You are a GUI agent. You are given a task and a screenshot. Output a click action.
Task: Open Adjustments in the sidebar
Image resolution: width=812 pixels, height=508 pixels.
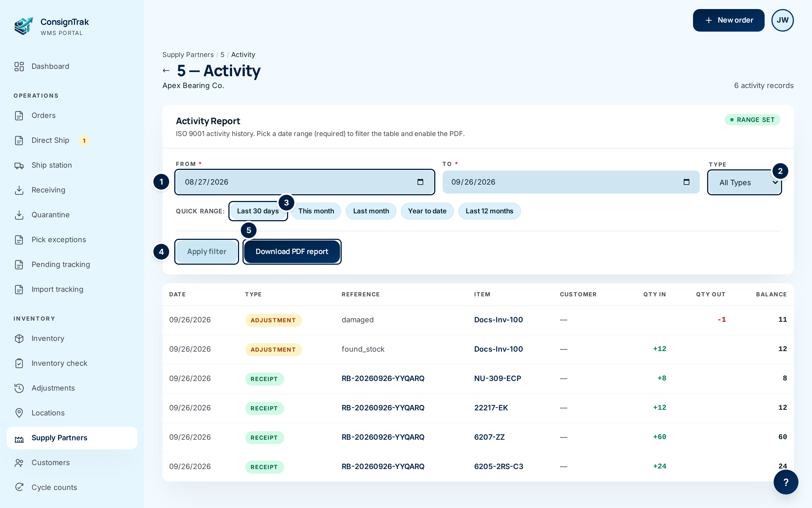[x=72, y=388]
